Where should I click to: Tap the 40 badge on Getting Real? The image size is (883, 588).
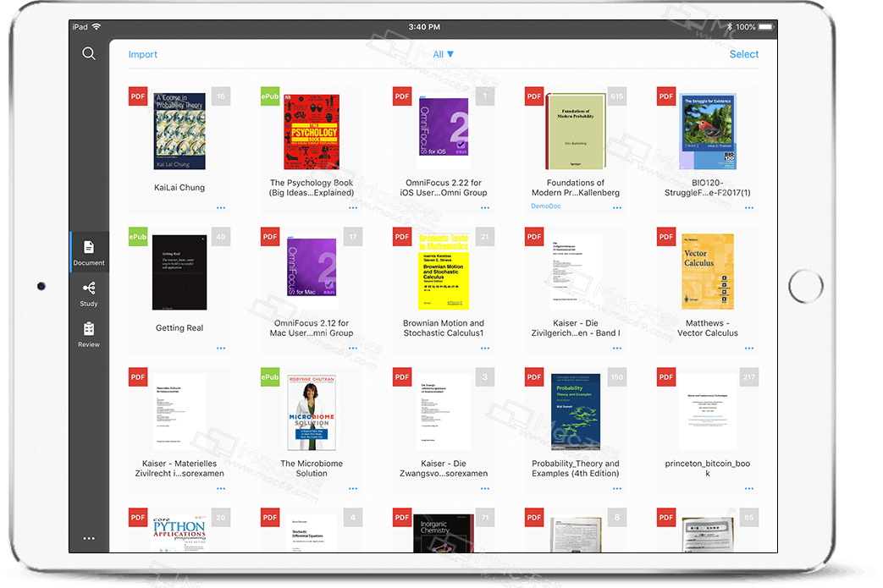221,237
